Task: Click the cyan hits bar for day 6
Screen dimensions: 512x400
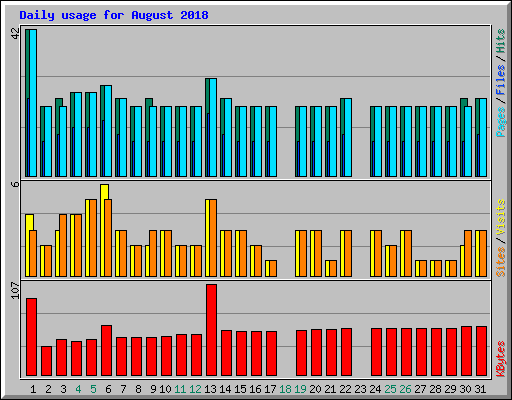Action: pyautogui.click(x=108, y=131)
